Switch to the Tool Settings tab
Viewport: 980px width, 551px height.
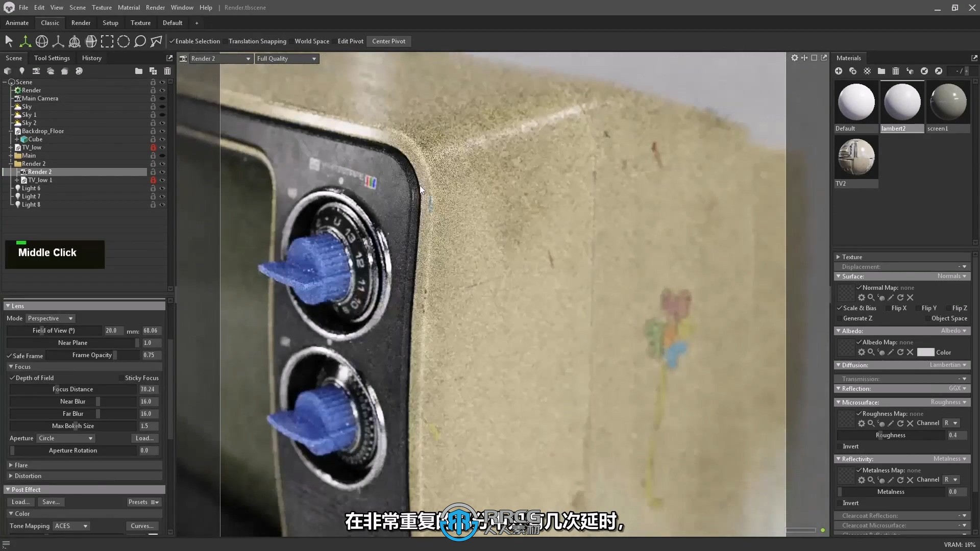point(52,58)
